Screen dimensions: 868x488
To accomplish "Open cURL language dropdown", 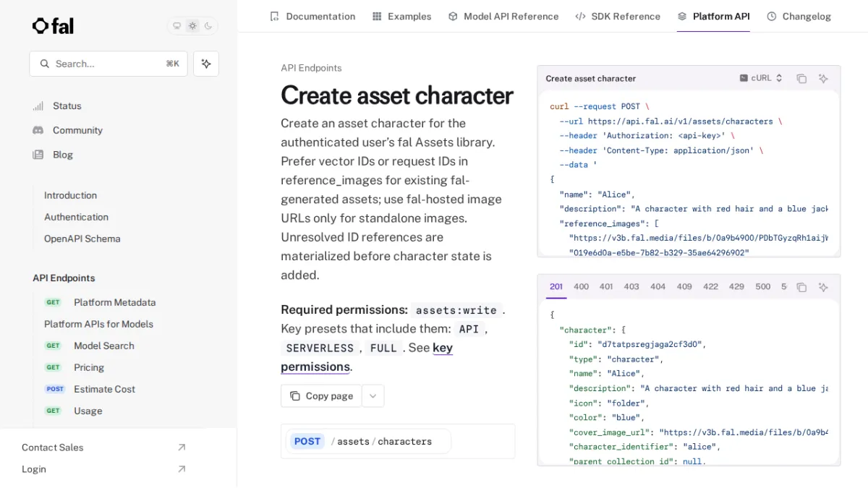I will (761, 78).
